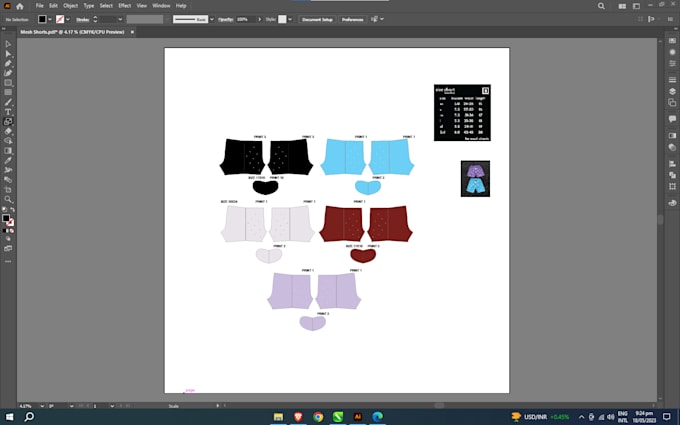
Task: Open the Effect menu
Action: (124, 6)
